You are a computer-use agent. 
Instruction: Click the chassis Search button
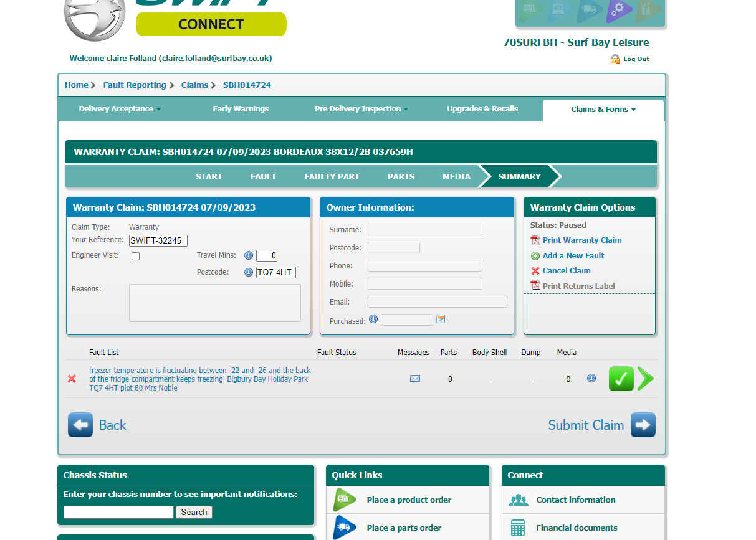pos(194,513)
